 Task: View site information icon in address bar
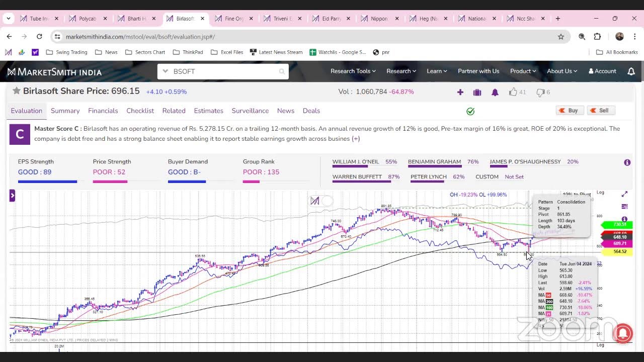[57, 37]
